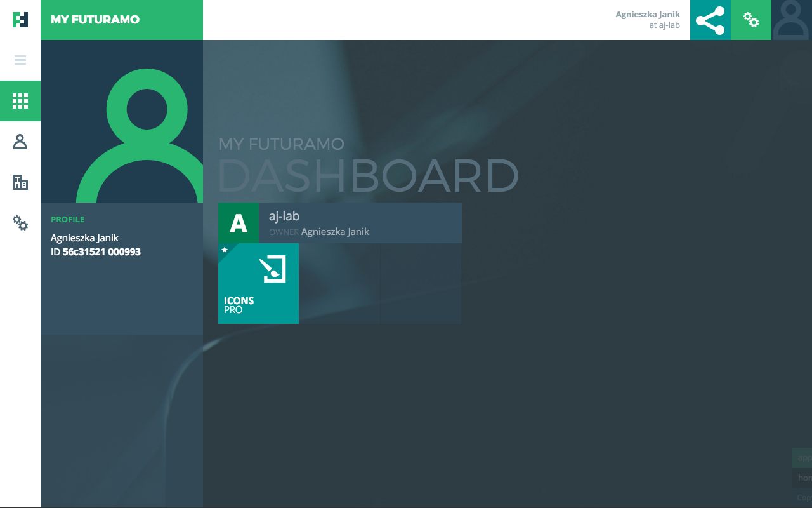Click the user avatar in top-right corner
Screen dimensions: 812x508
792,20
